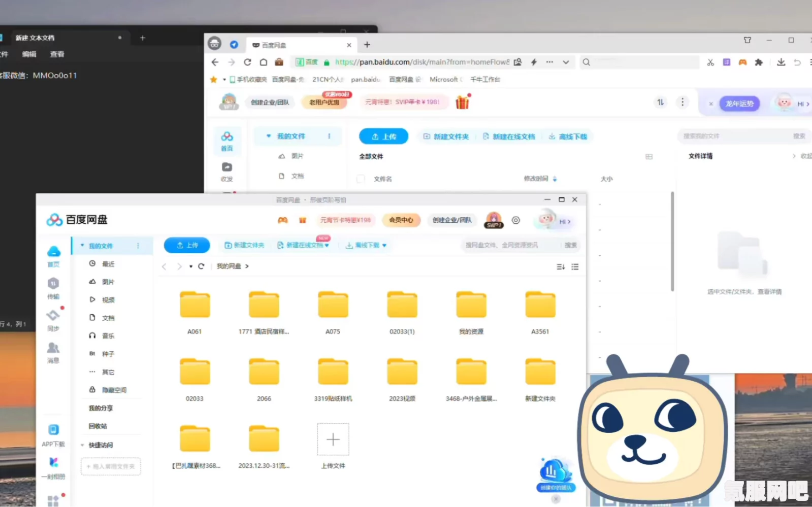This screenshot has width=812, height=507.
Task: Select folder 2023视频
Action: click(x=402, y=371)
